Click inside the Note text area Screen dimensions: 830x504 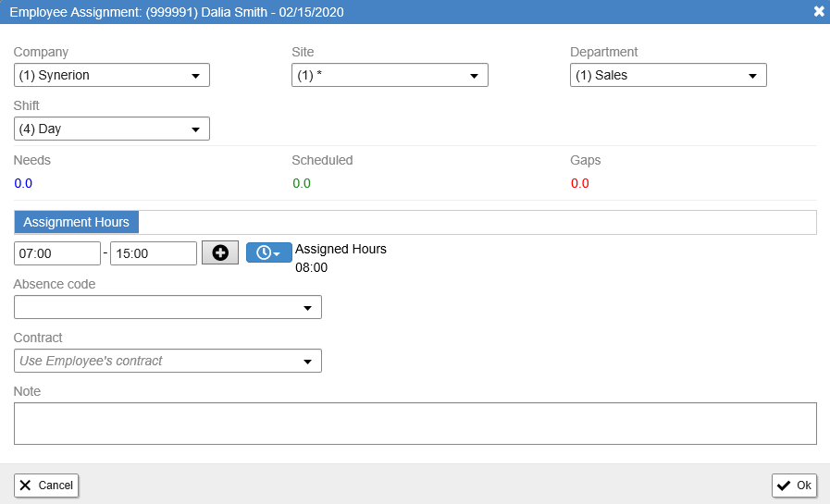[x=415, y=424]
